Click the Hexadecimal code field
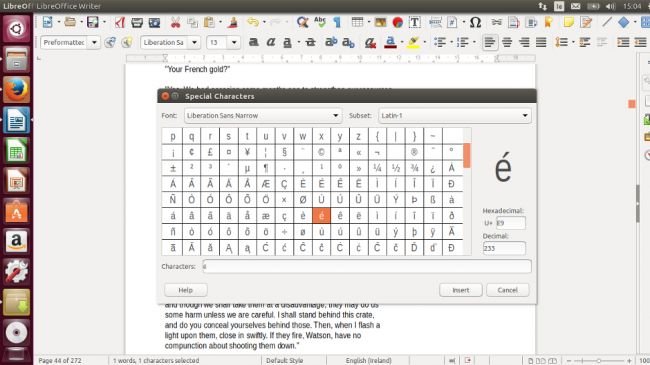Image resolution: width=650 pixels, height=365 pixels. click(x=510, y=223)
